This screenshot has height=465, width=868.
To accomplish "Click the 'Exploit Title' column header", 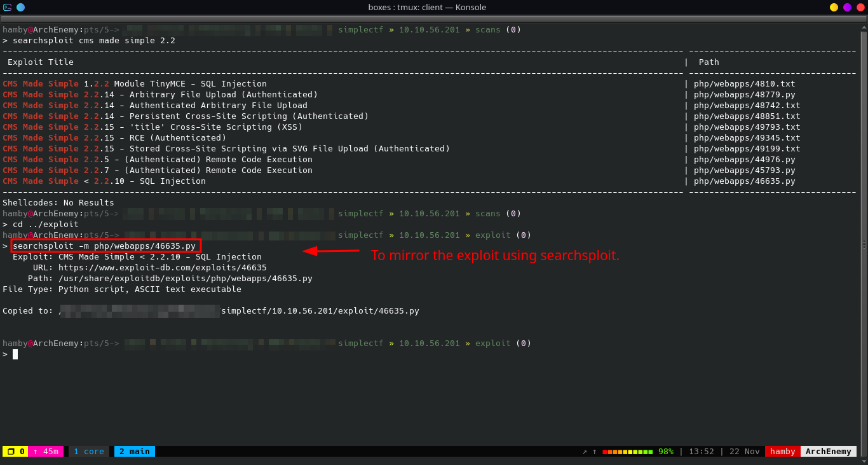I will [x=41, y=62].
